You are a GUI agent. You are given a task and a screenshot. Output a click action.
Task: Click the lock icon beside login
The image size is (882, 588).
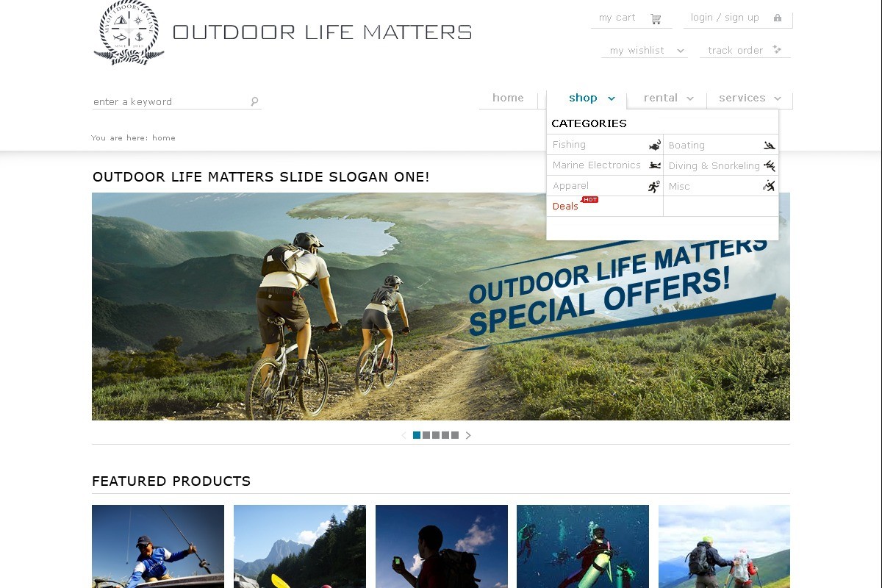778,18
